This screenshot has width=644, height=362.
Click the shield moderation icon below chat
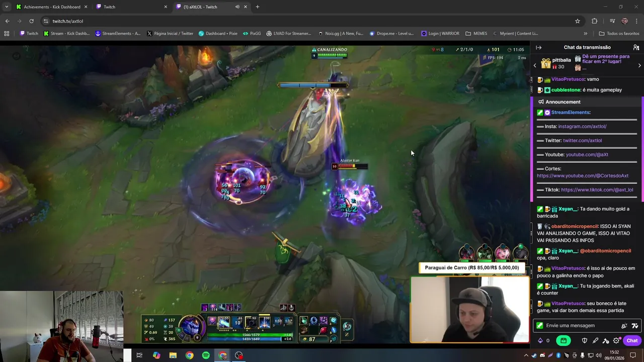pos(585,340)
